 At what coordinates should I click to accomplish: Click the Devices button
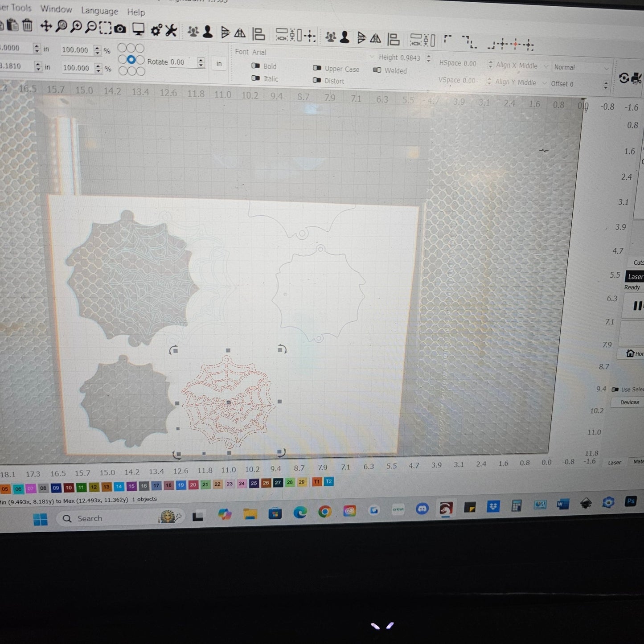pyautogui.click(x=629, y=402)
